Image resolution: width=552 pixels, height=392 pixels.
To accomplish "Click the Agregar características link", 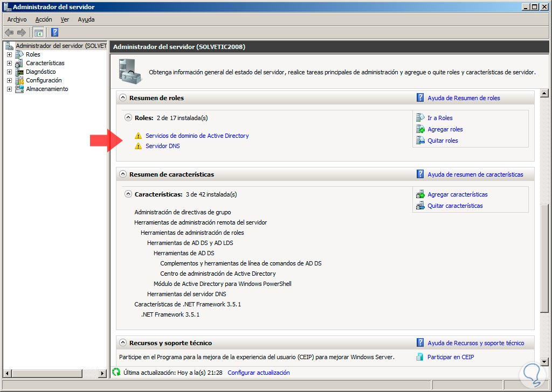I will pyautogui.click(x=458, y=194).
